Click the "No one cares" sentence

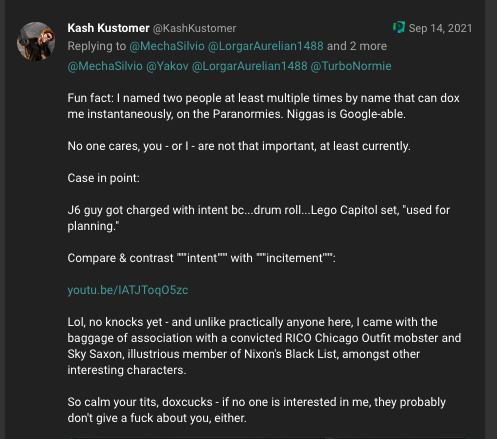coord(239,146)
